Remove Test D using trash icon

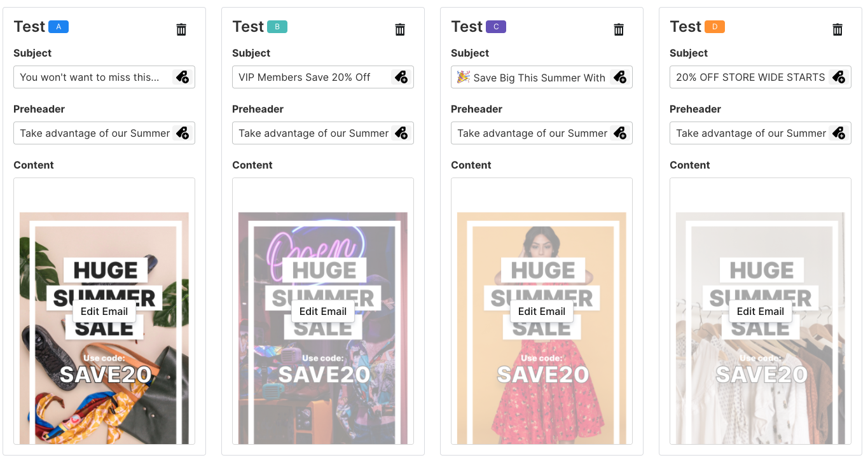tap(837, 29)
